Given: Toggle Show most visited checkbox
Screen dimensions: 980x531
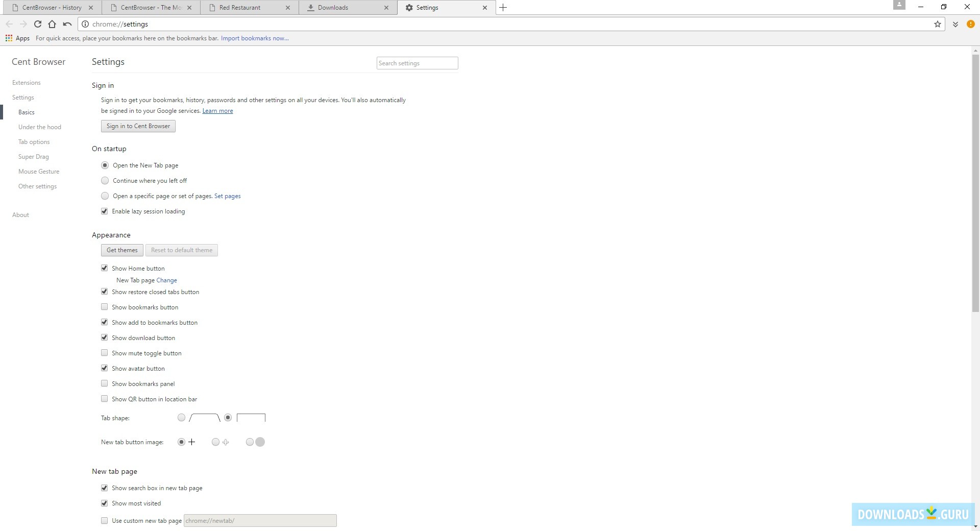Looking at the screenshot, I should (105, 503).
